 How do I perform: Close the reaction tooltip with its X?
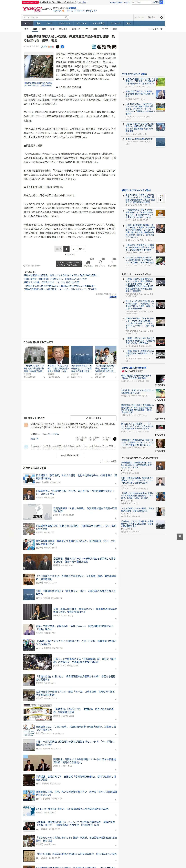[80, 262]
